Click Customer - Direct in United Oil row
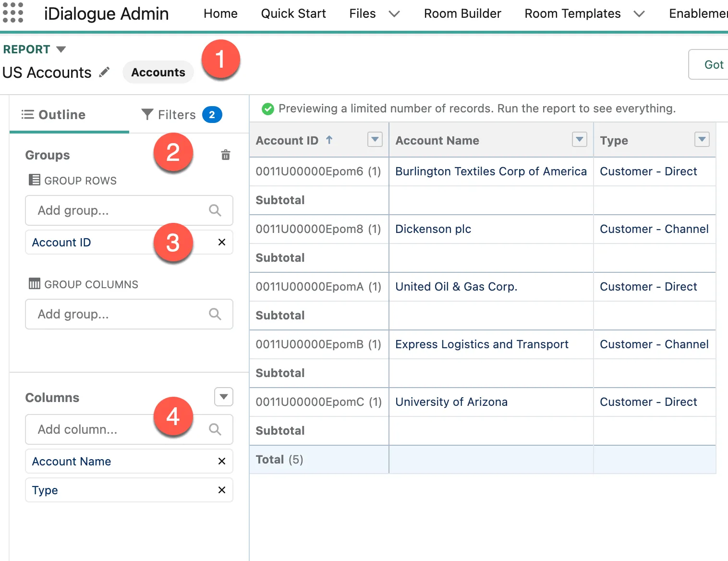 pos(648,286)
